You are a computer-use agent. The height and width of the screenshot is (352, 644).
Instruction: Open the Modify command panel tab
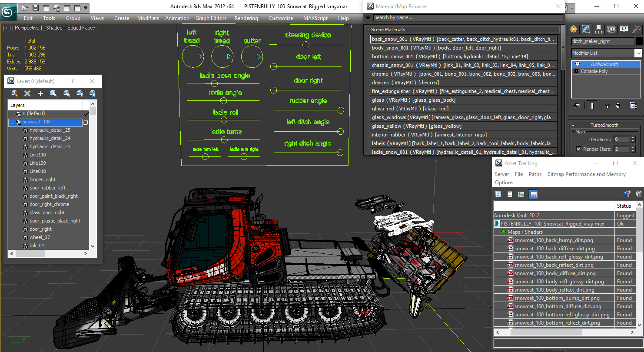pos(586,29)
